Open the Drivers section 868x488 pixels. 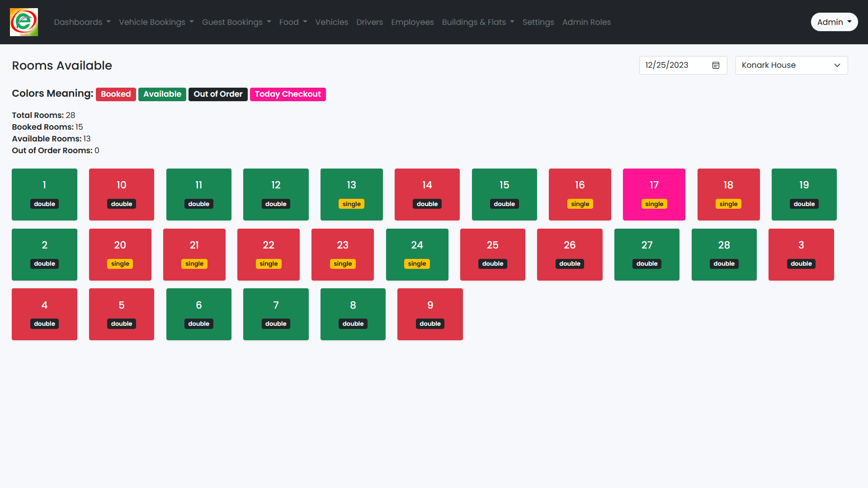(369, 22)
